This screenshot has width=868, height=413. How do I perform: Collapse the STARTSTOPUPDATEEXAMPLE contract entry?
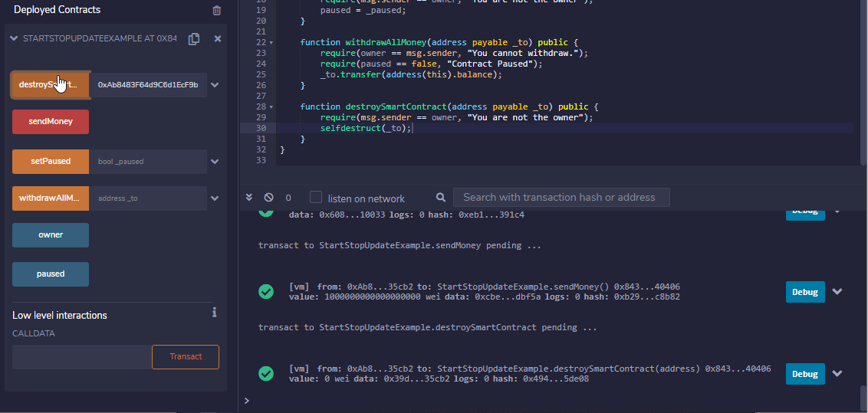[x=14, y=39]
